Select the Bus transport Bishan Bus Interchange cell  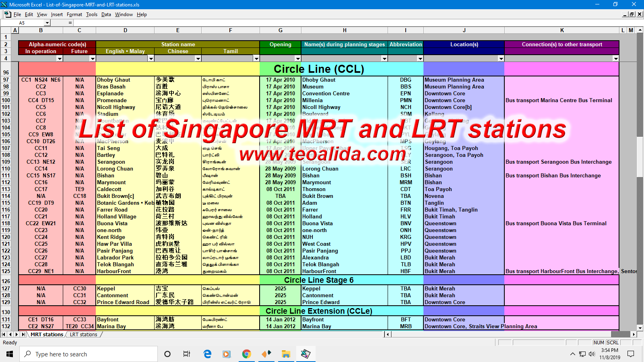pyautogui.click(x=562, y=175)
